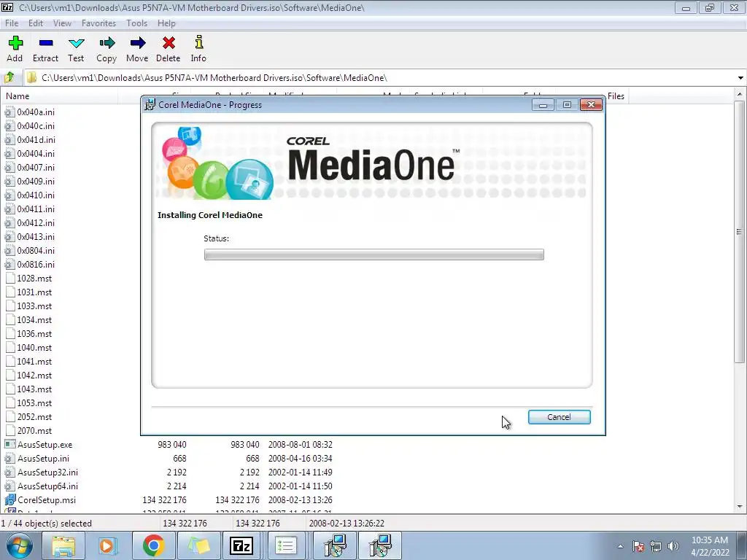Click the file list vertical scrollbar thumb
Viewport: 747px width, 560px height.
pos(740,232)
